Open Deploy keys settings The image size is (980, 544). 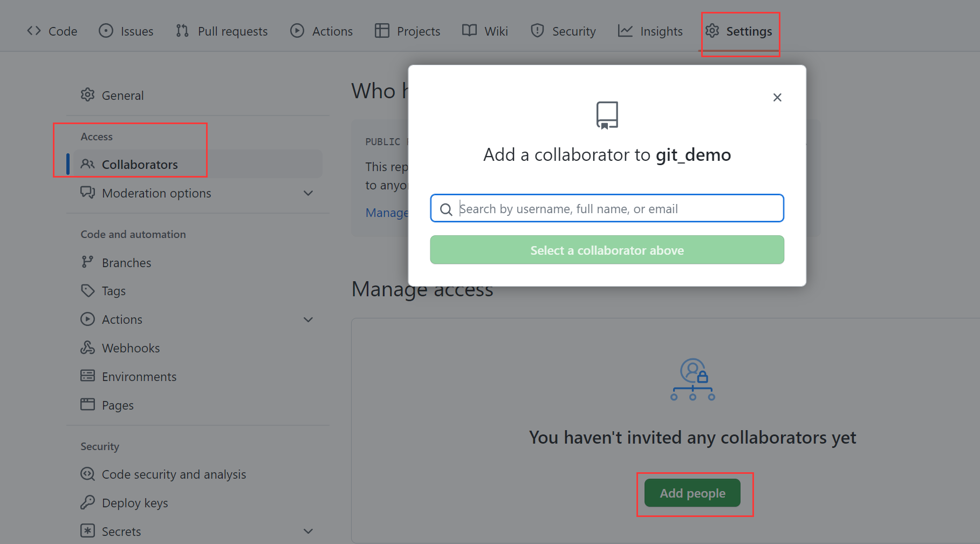(x=198, y=503)
